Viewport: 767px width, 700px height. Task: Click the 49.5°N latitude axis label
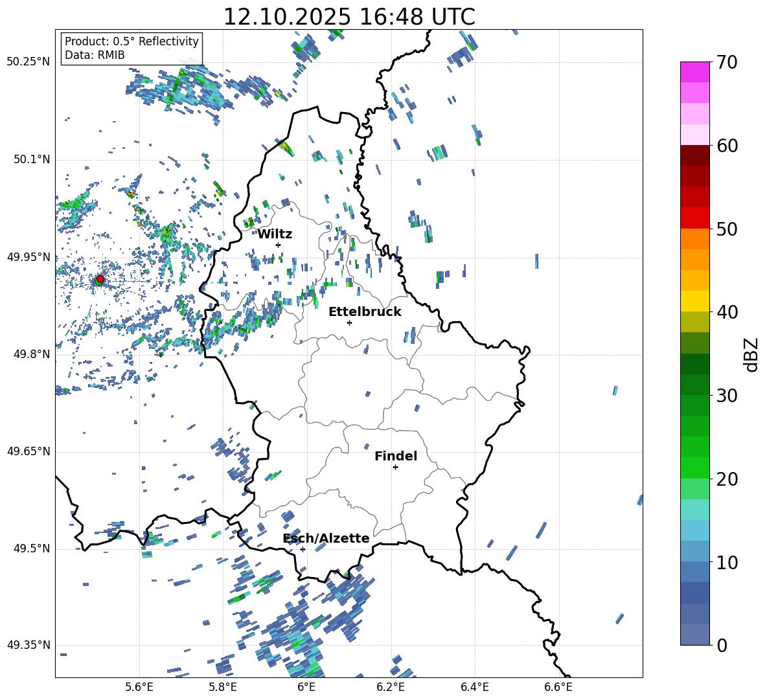pos(32,548)
